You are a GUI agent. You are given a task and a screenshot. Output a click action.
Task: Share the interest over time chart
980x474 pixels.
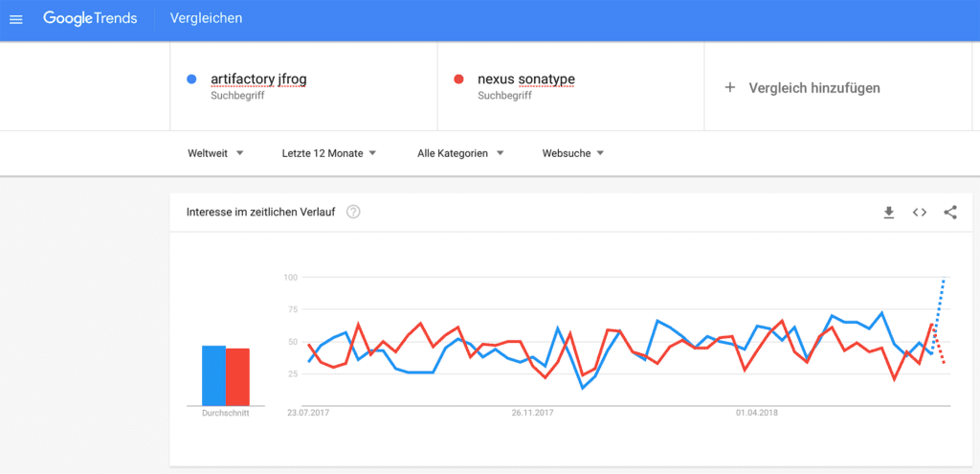pyautogui.click(x=949, y=212)
